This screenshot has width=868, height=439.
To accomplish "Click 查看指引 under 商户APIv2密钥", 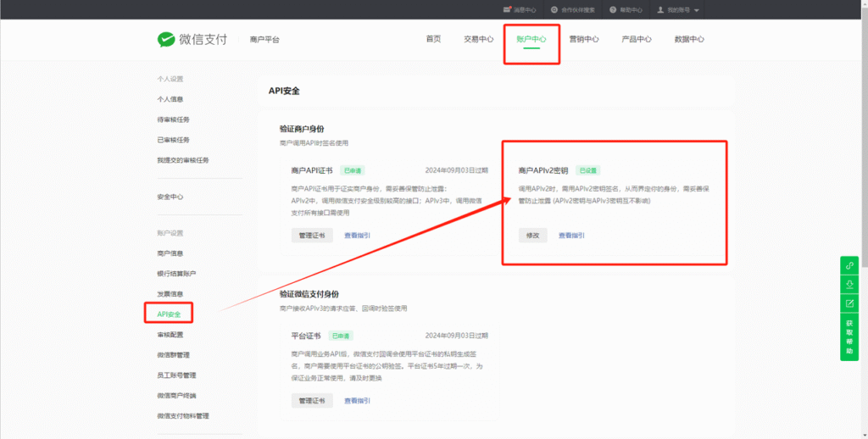I will pos(571,236).
